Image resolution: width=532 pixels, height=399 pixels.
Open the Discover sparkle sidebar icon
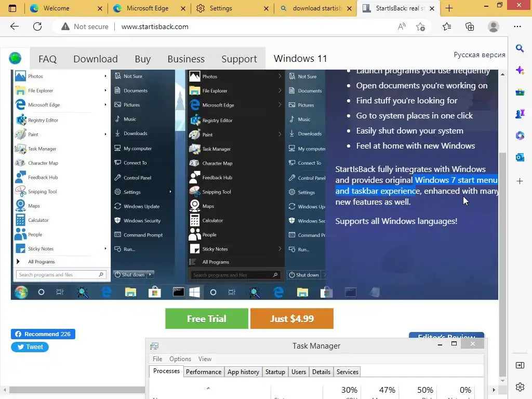click(x=520, y=70)
